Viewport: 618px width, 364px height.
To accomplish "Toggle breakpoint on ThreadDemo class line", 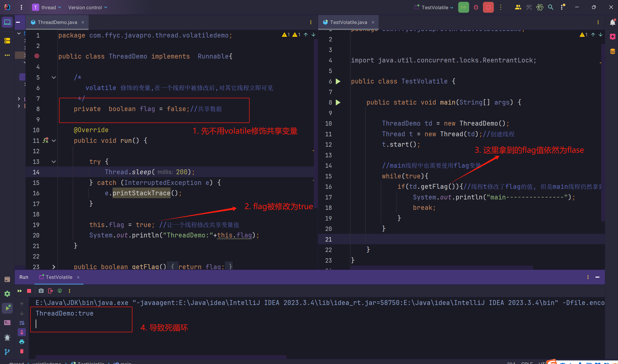I will click(37, 56).
